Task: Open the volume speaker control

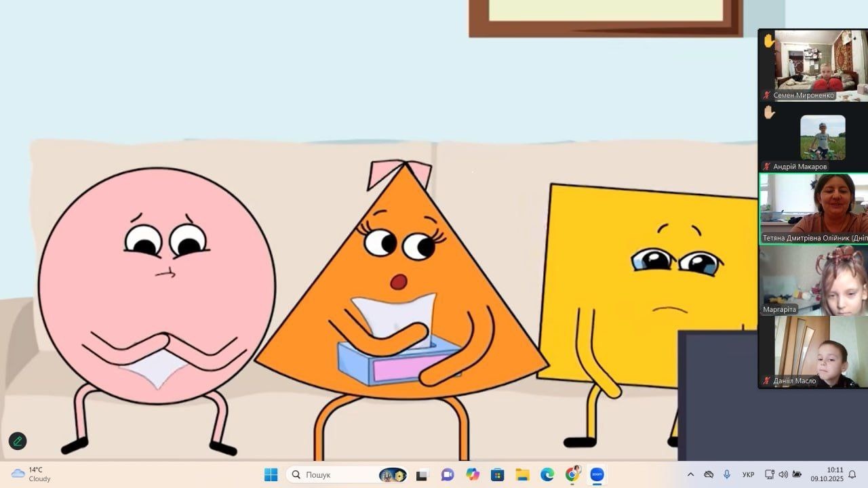Action: (783, 474)
